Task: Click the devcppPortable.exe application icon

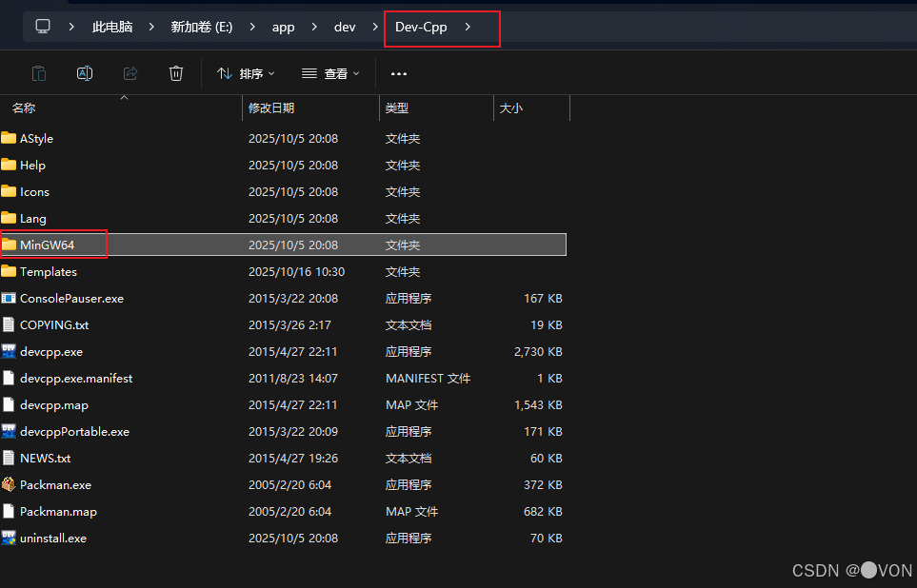Action: point(9,431)
